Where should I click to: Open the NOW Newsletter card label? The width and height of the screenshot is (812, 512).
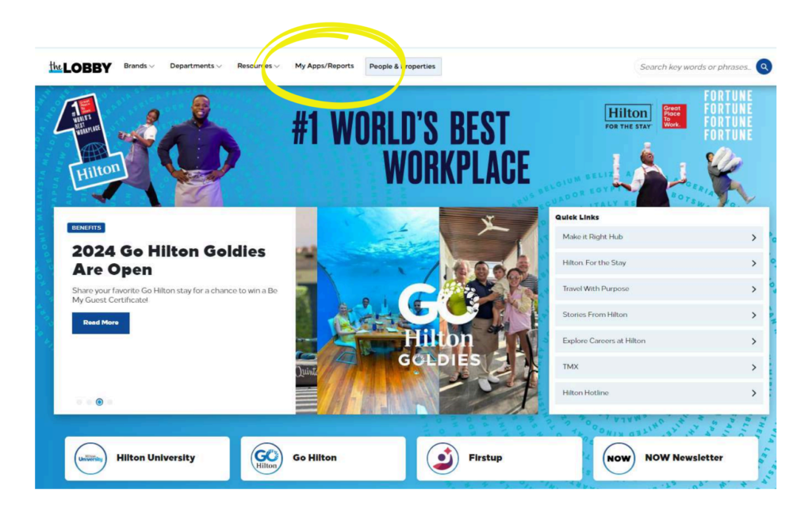point(684,457)
